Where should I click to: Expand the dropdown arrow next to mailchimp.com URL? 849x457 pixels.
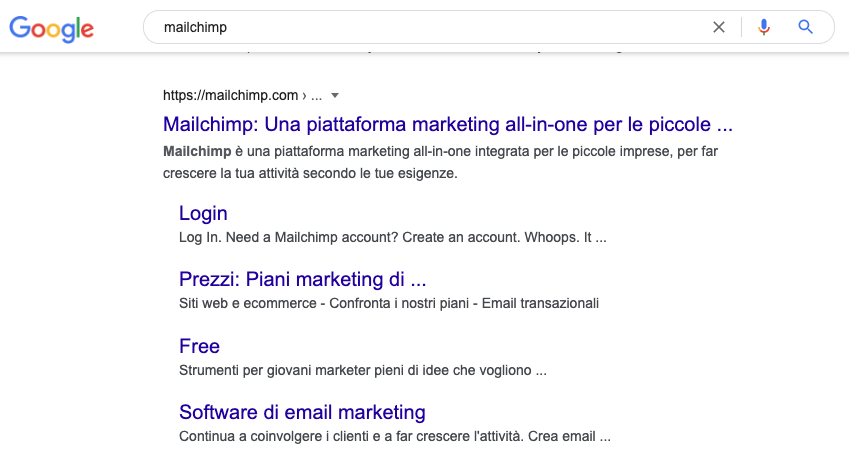click(335, 95)
